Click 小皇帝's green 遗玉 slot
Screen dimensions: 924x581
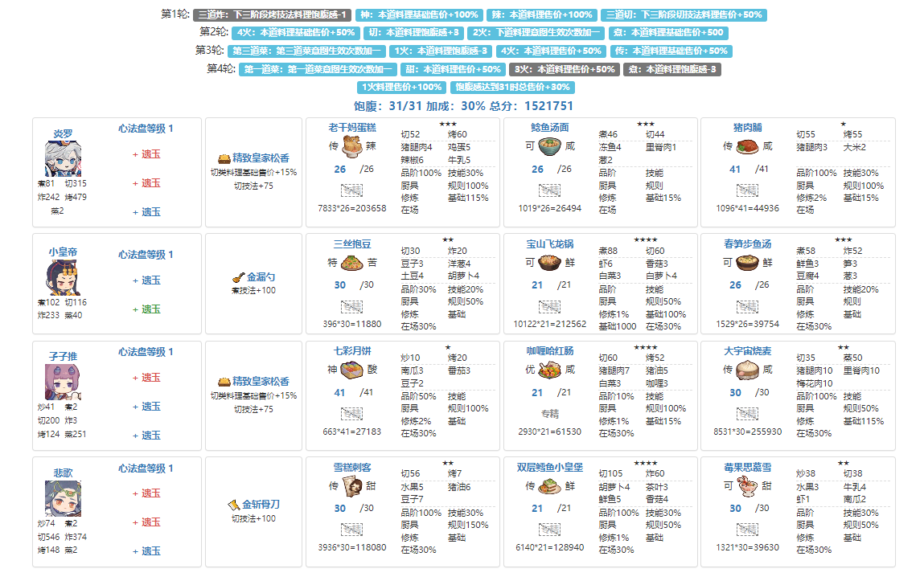(x=146, y=309)
